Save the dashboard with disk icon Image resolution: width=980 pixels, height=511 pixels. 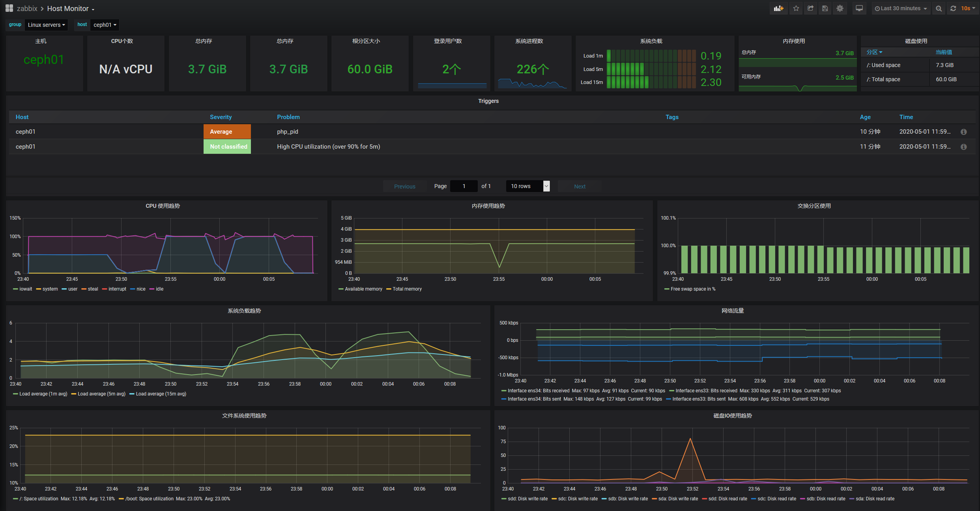pos(825,8)
